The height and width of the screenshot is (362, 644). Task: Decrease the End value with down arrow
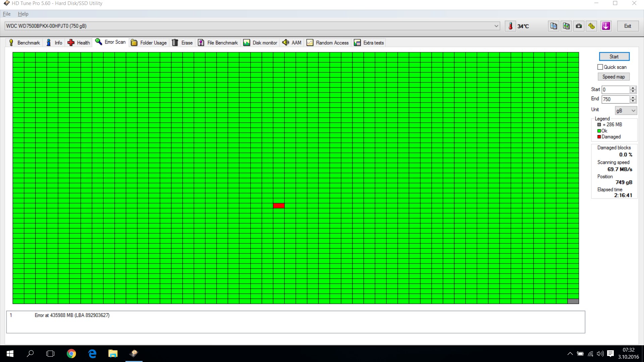tap(633, 101)
